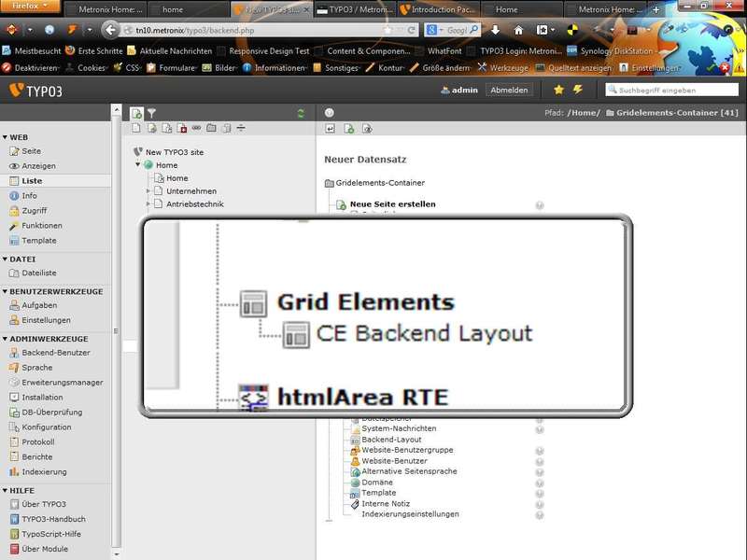This screenshot has width=747, height=560.
Task: Click help icon beside Neue Seite erstellen
Action: tap(540, 205)
